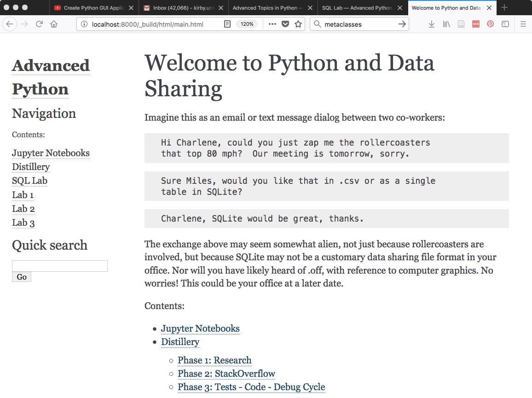Open the Library bookshelf menu
The width and height of the screenshot is (532, 398).
(x=446, y=24)
